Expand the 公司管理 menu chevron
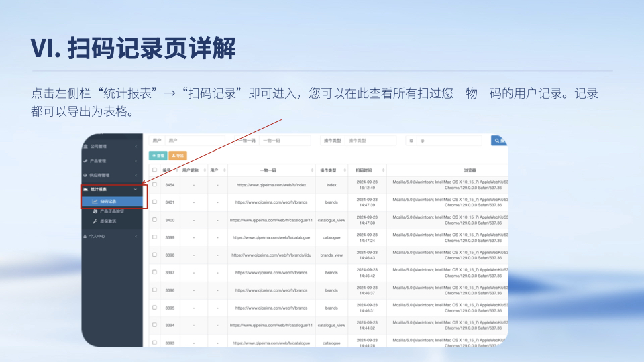Viewport: 644px width, 362px height. tap(136, 146)
